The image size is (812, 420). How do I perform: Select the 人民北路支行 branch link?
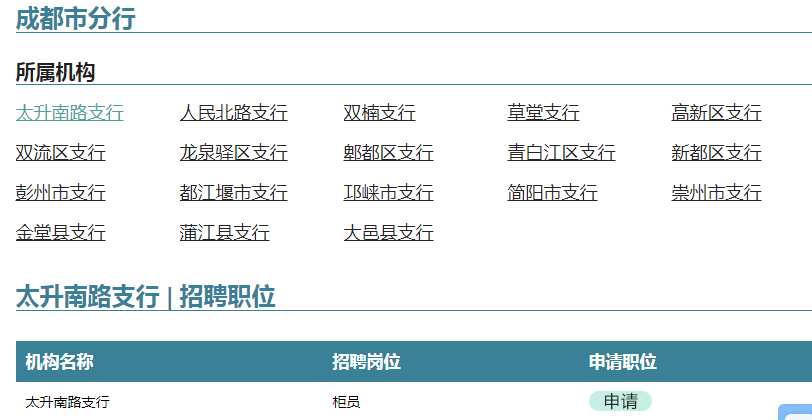[x=233, y=113]
